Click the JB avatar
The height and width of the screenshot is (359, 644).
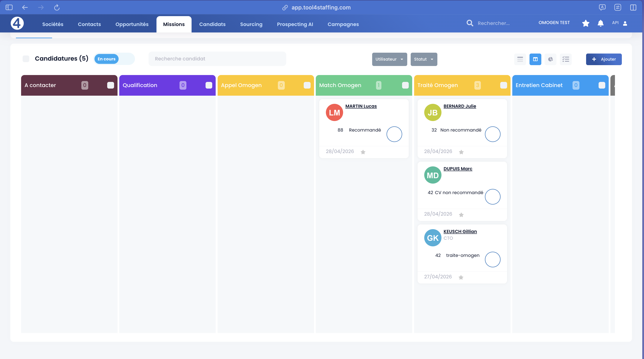point(433,113)
